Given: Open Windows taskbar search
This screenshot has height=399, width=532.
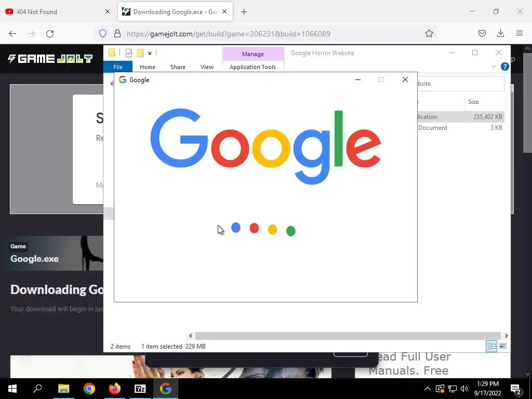Looking at the screenshot, I should (37, 389).
